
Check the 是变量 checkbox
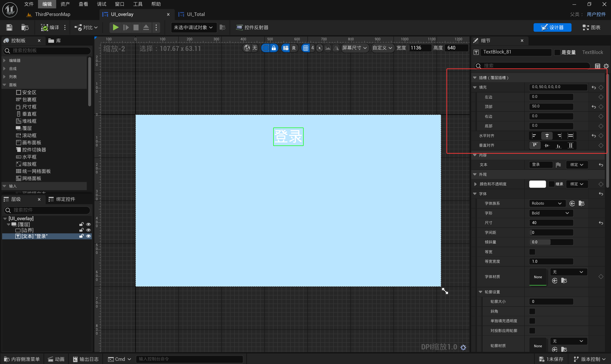point(557,52)
